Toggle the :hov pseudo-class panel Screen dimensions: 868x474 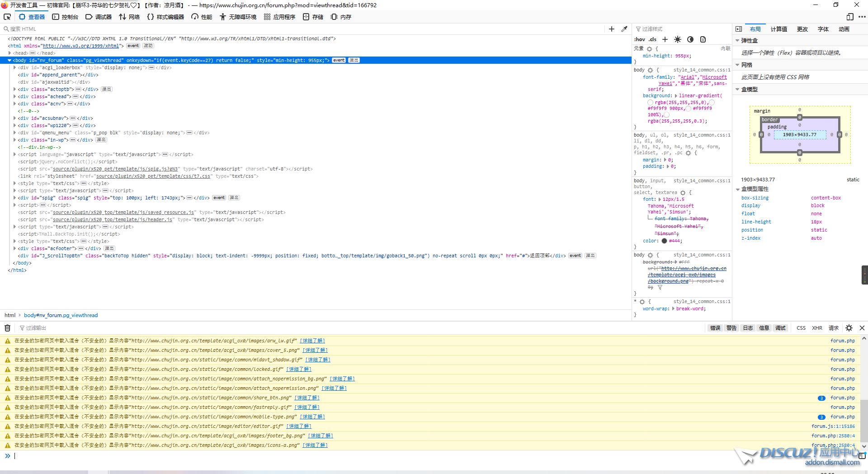(x=639, y=39)
